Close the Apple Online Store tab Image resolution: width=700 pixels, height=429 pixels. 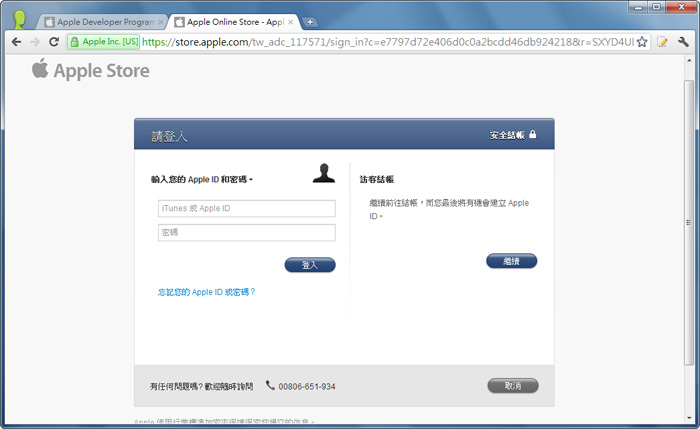click(x=291, y=22)
